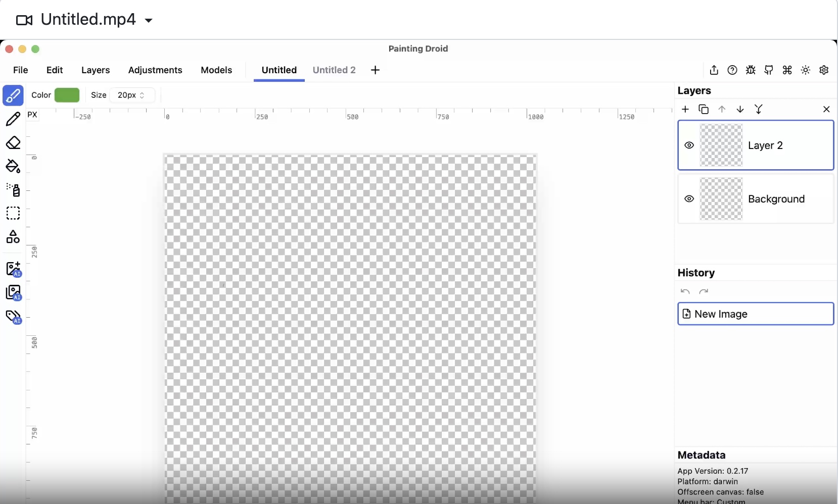Click the video camera icon beside Untitled.mp4
Viewport: 838px width, 504px height.
pyautogui.click(x=24, y=20)
